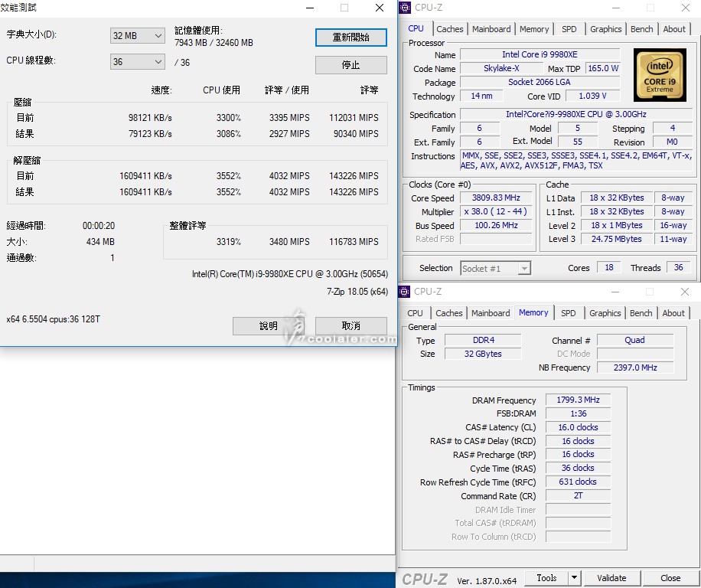The width and height of the screenshot is (701, 588).
Task: Select Memory tab in lower CPU-Z window
Action: point(534,312)
